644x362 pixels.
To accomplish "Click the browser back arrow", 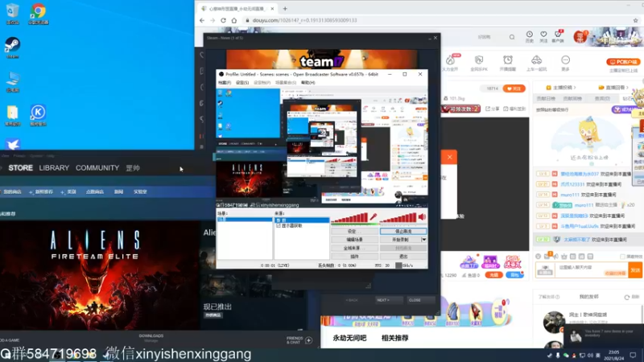I will coord(202,20).
